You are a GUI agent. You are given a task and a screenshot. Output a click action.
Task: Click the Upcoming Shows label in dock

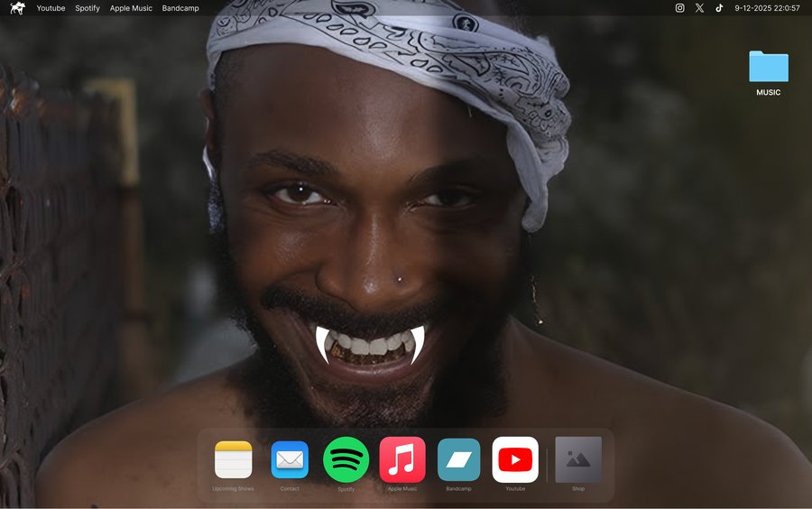233,489
